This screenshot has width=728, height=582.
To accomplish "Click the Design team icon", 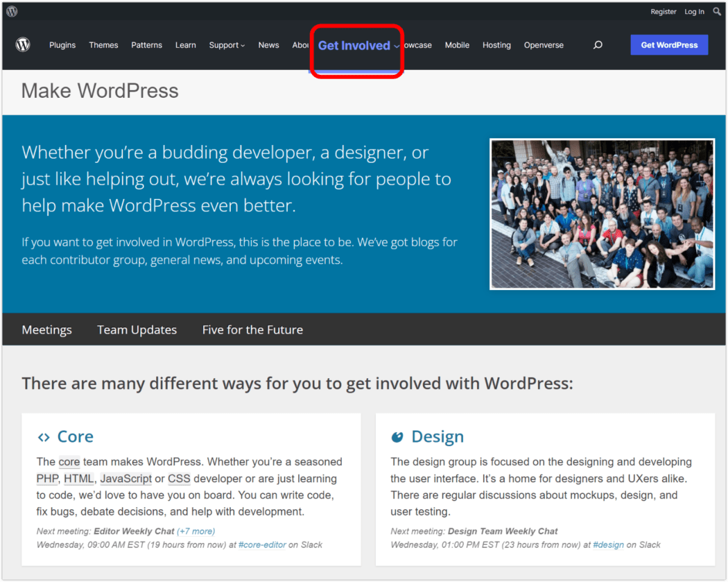I will (x=397, y=437).
